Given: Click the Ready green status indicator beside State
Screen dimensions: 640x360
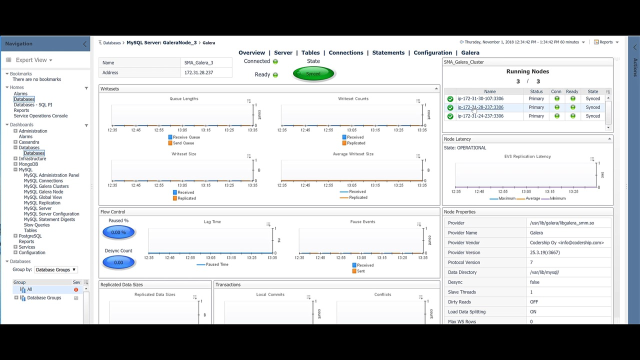Looking at the screenshot, I should (x=276, y=75).
